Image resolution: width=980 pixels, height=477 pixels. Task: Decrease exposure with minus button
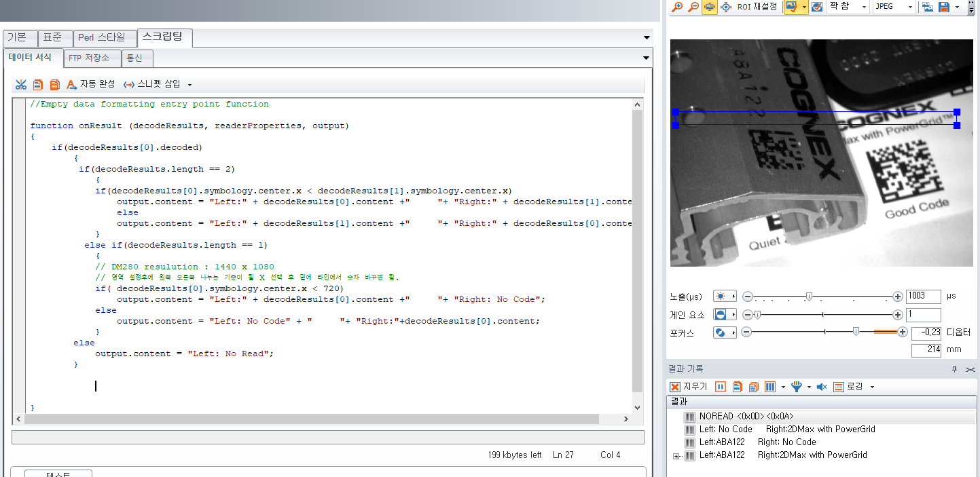point(747,297)
